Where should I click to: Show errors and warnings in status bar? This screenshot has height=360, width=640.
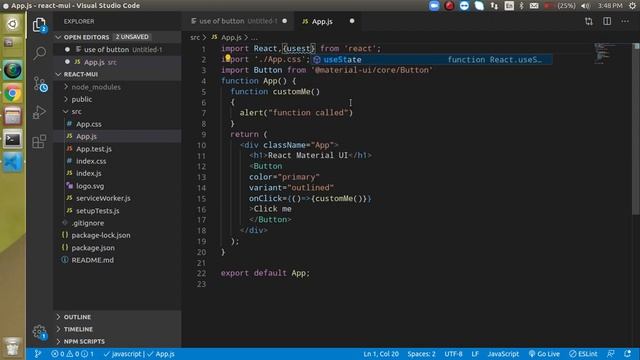click(72, 354)
